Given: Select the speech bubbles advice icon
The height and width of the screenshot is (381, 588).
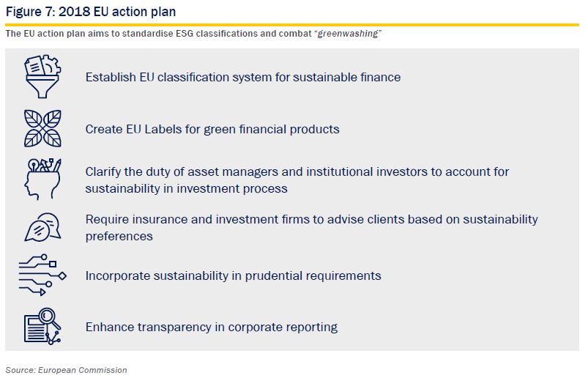Looking at the screenshot, I should click(42, 227).
